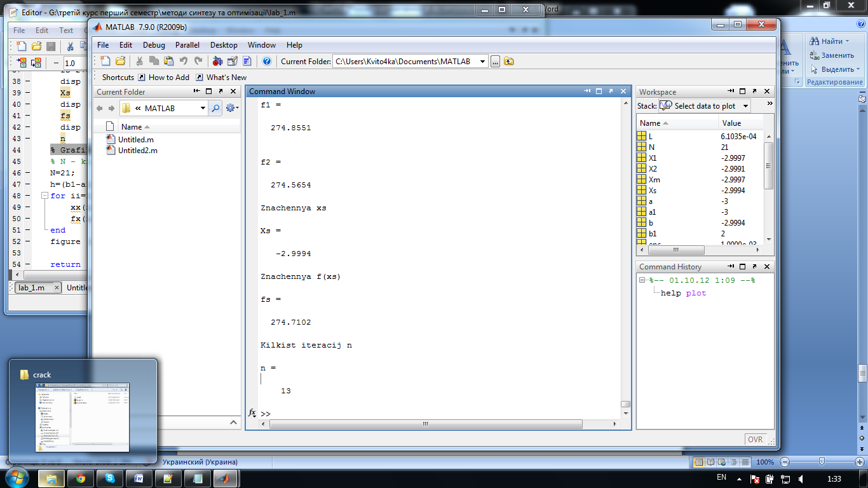868x488 pixels.
Task: Go up one folder level icon
Action: (x=509, y=61)
